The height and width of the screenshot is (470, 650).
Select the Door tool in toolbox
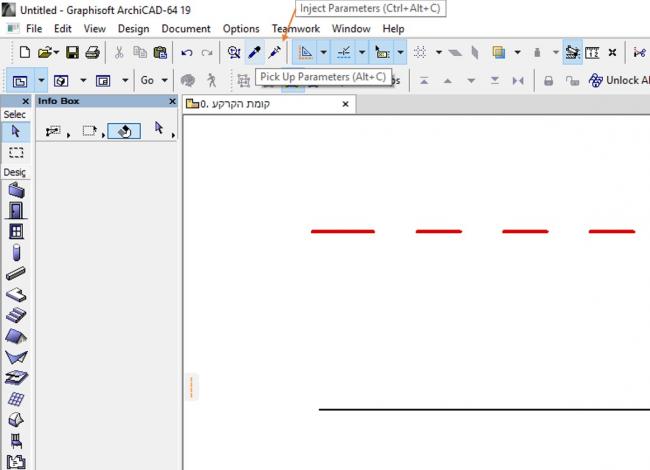pyautogui.click(x=16, y=210)
